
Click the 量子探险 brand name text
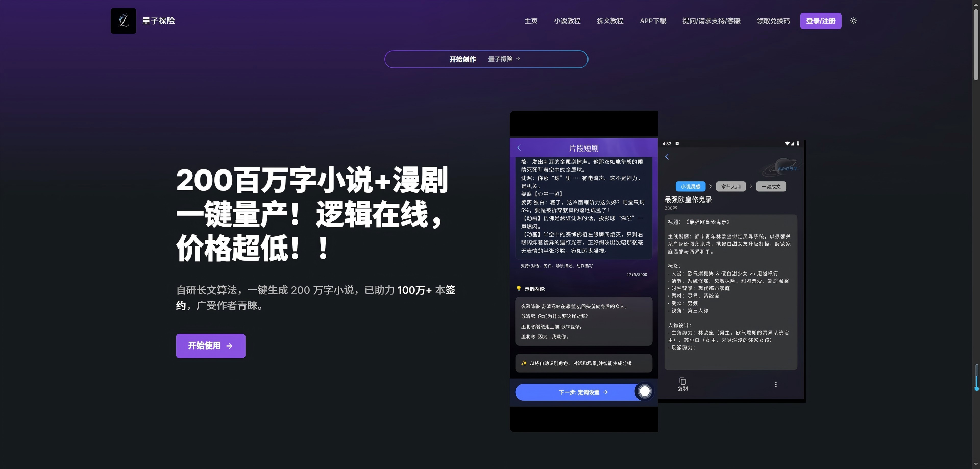pos(159,21)
